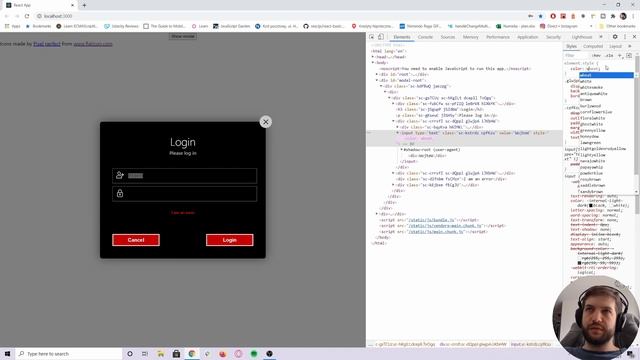Go back in browser history
The width and height of the screenshot is (640, 360).
coord(7,16)
